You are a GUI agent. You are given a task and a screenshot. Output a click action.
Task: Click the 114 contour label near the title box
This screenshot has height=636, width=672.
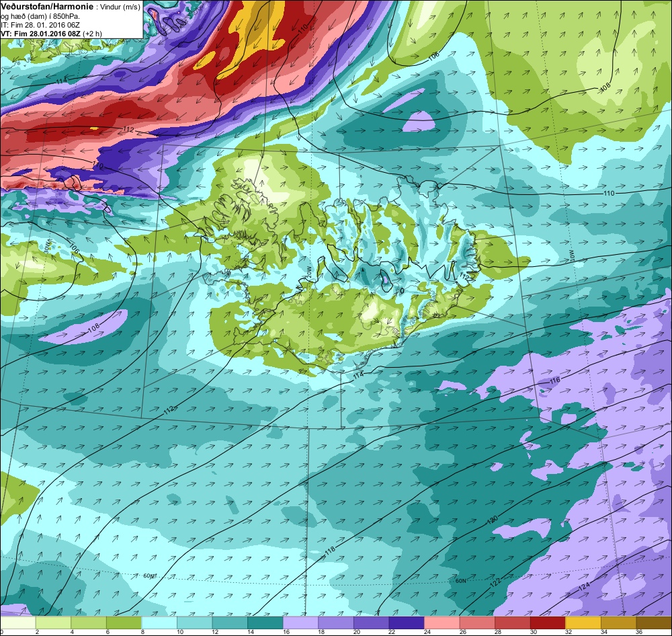(x=61, y=81)
